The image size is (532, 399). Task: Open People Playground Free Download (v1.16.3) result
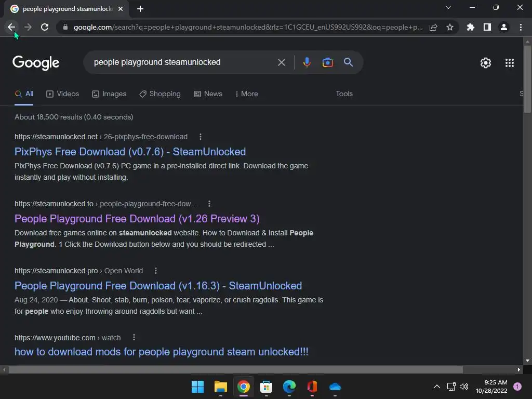pos(158,286)
